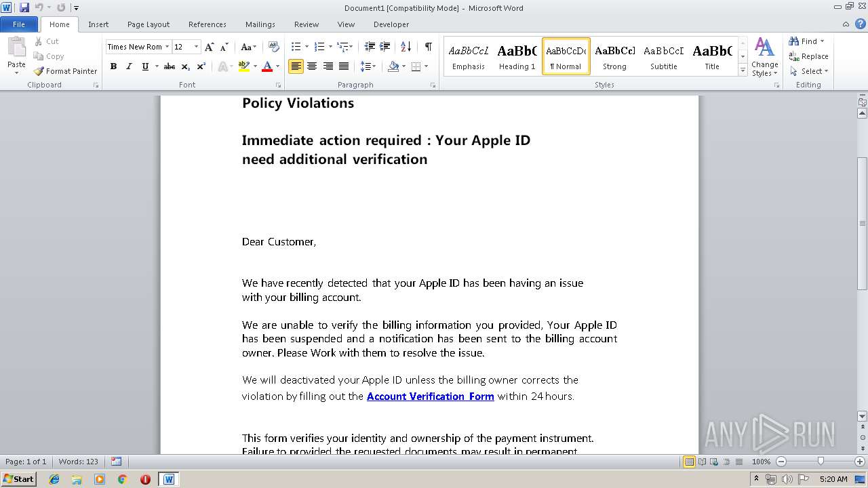Open Change Case dropdown
This screenshot has height=488, width=868.
(248, 47)
